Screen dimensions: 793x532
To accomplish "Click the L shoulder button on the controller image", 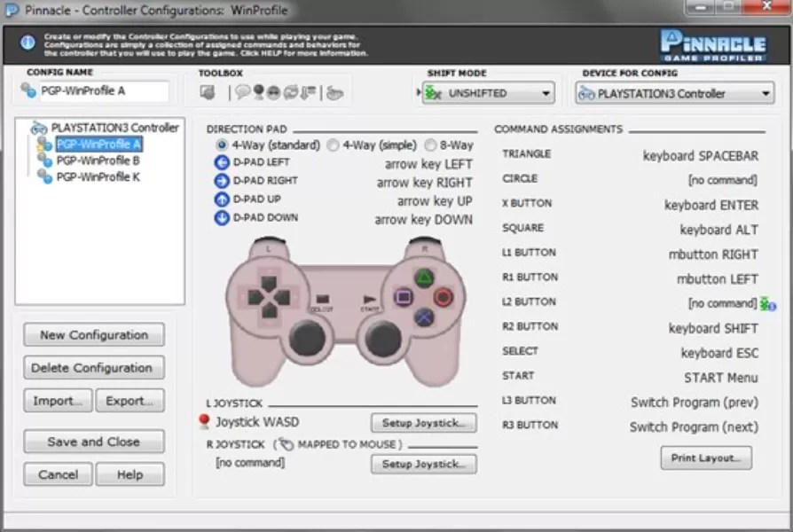I will point(269,246).
